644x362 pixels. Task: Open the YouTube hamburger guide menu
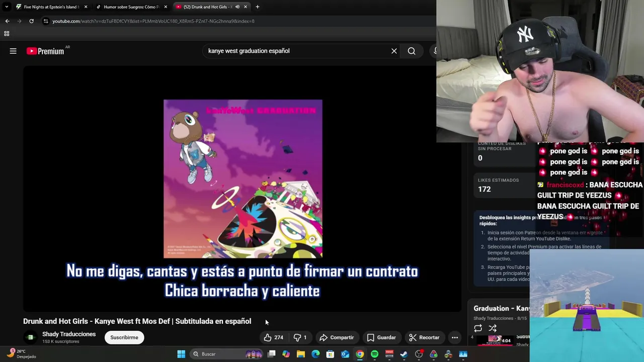[13, 51]
